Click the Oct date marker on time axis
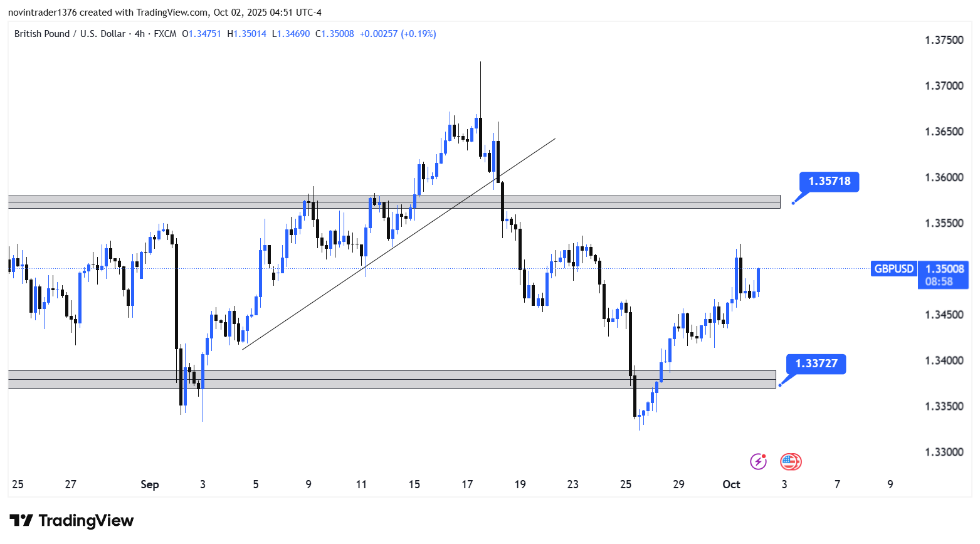980x544 pixels. point(731,484)
